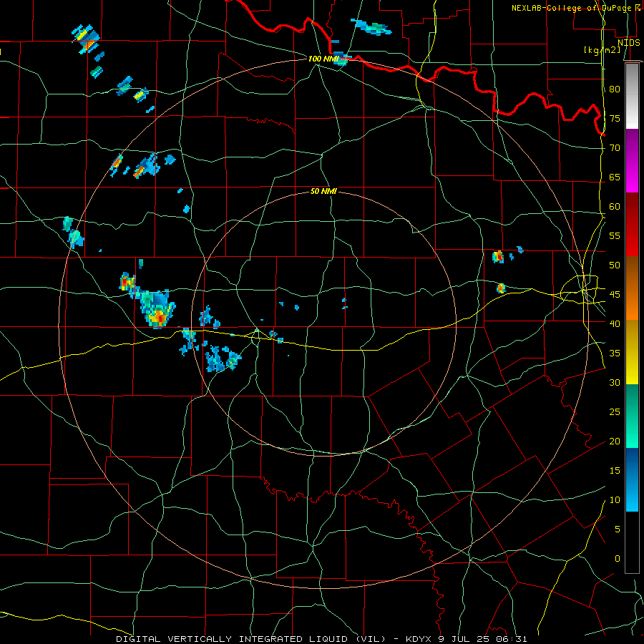Select the 20 value on the VIL scale
644x644 pixels.
[x=615, y=441]
